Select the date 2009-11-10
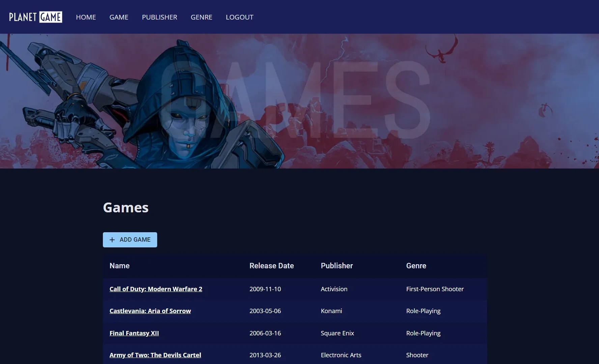Screen dimensions: 599x364 click(265, 289)
